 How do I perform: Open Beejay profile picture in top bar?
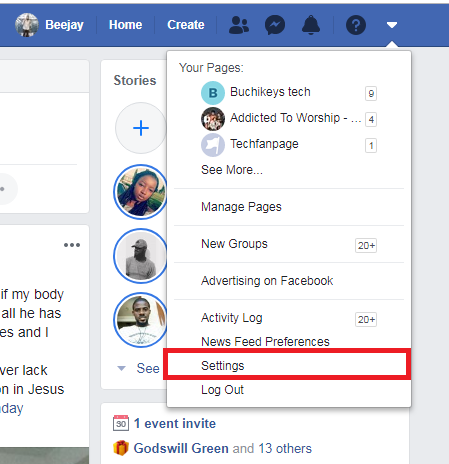click(27, 25)
